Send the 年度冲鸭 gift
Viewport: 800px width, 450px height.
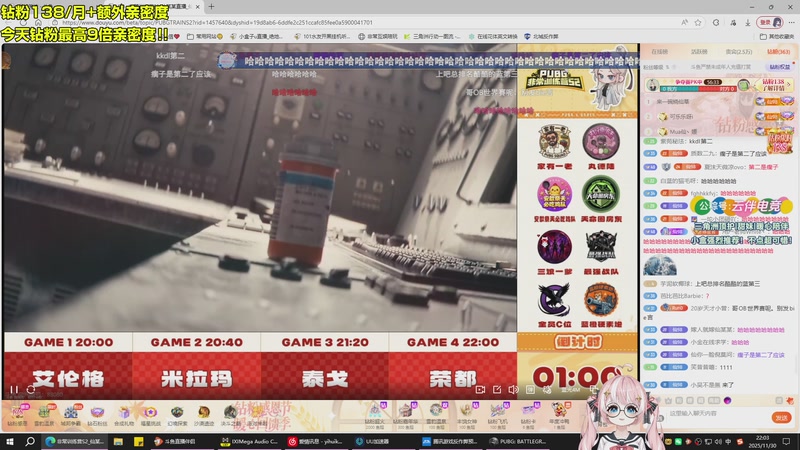click(x=559, y=415)
